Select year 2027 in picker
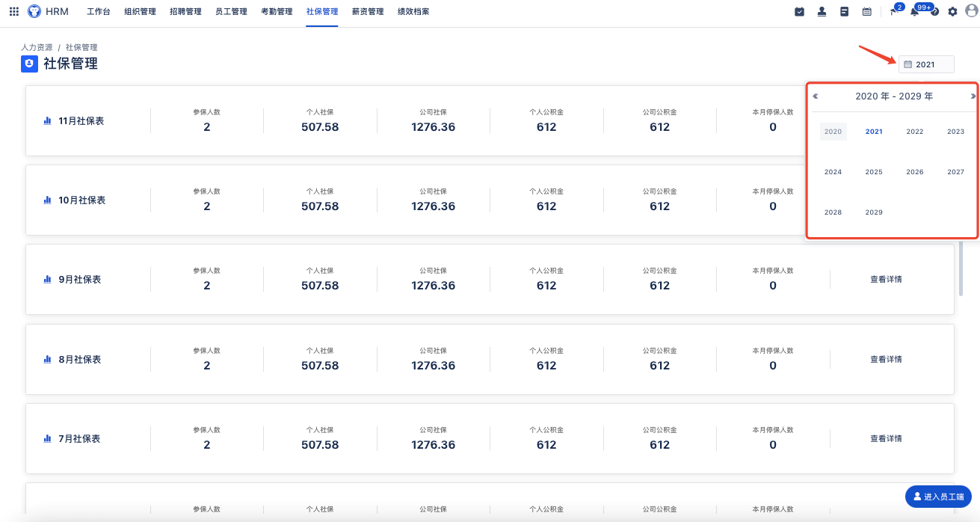 pos(955,172)
